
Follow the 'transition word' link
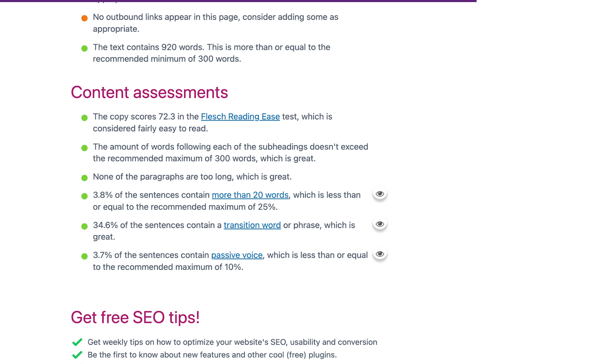click(x=252, y=225)
